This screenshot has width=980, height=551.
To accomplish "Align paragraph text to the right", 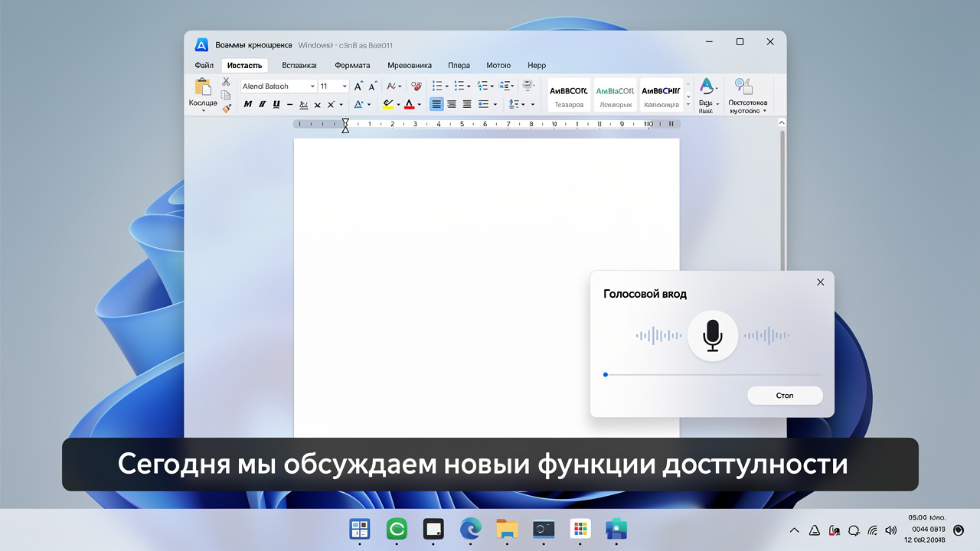I will (x=467, y=105).
